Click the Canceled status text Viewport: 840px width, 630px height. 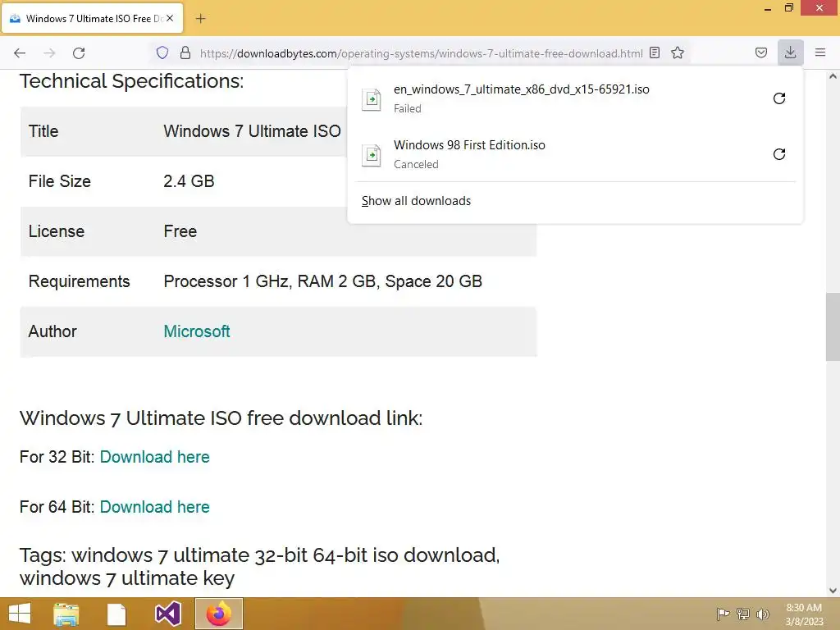416,164
